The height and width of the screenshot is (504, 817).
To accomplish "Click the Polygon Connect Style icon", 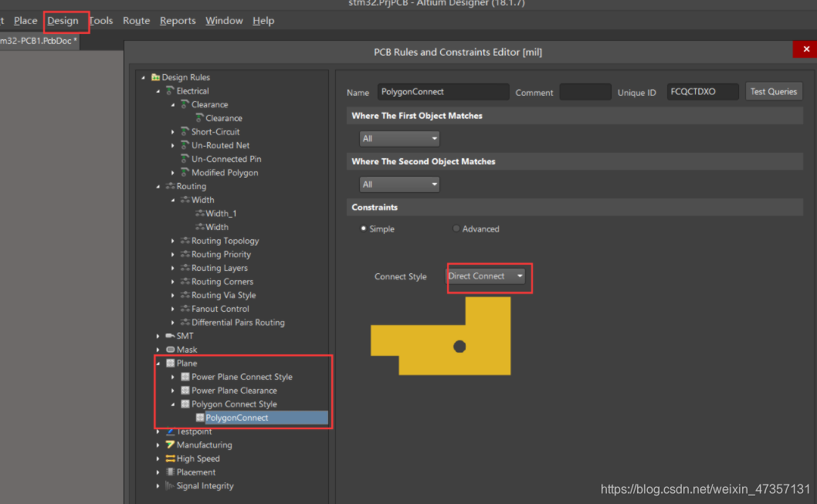I will (x=185, y=404).
